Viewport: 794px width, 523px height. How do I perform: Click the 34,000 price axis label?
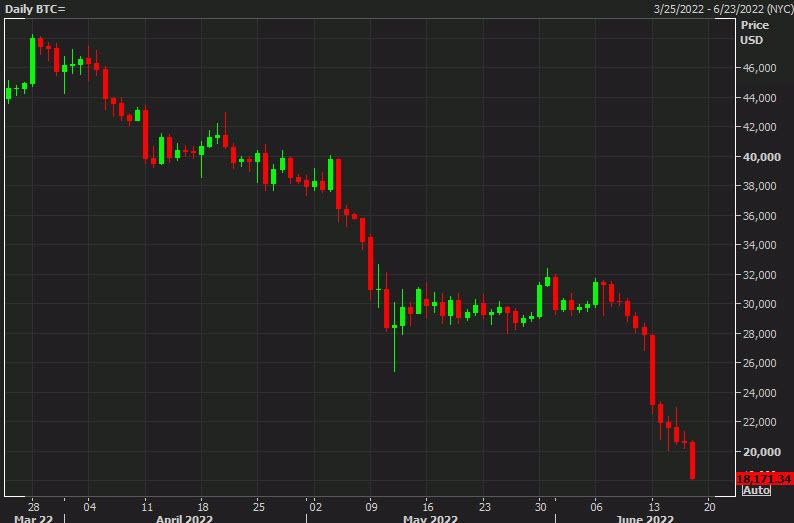pyautogui.click(x=759, y=245)
